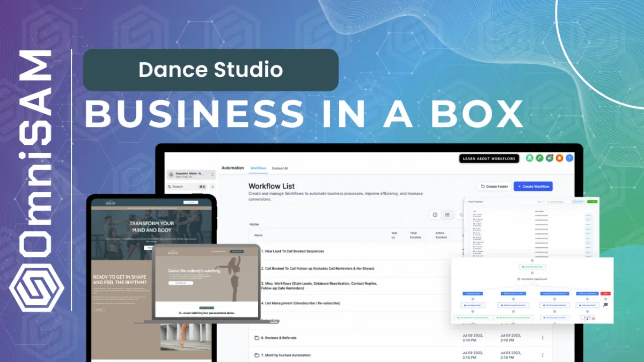Click the Active Enrolled column header
This screenshot has width=644, height=362.
pos(441,234)
